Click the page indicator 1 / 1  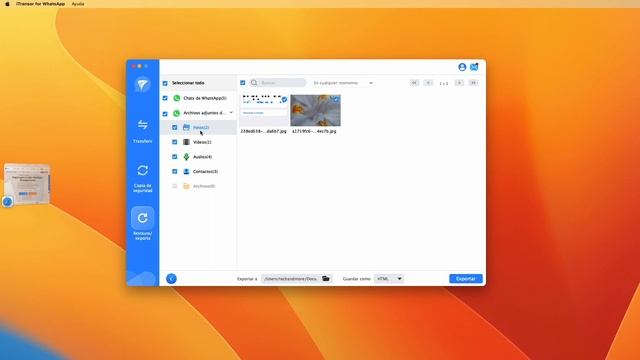click(x=444, y=83)
